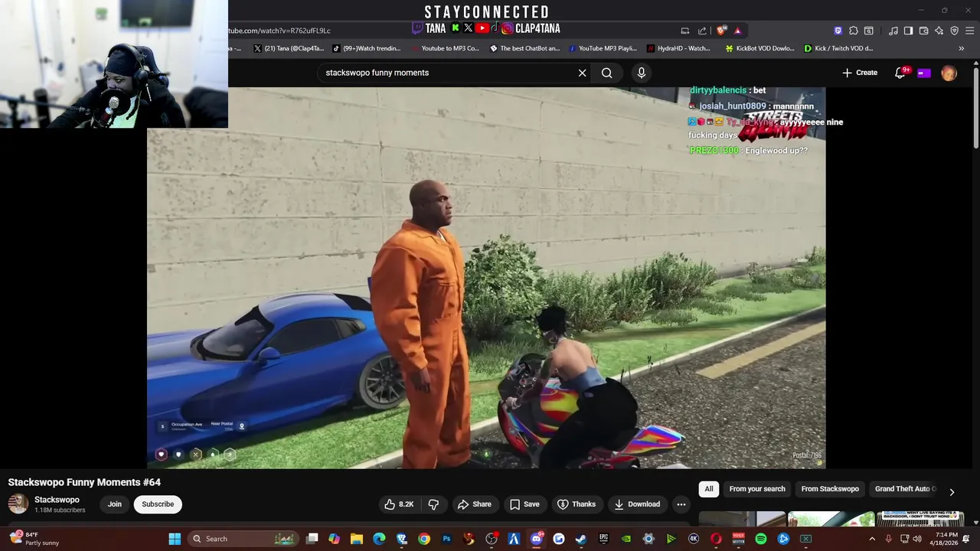Open more actions three-dot menu
Screen dimensions: 980x551
pos(681,504)
